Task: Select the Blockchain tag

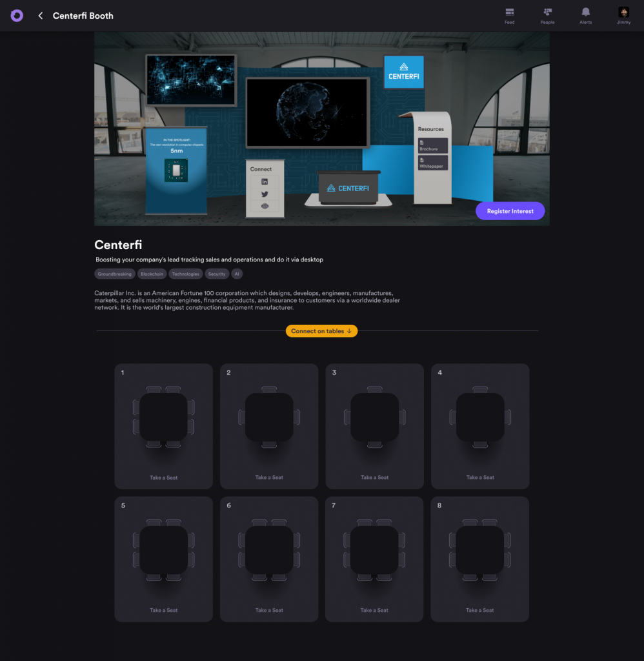Action: click(x=152, y=274)
